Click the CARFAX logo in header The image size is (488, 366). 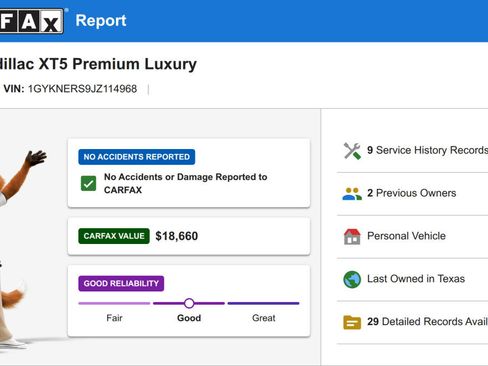pos(32,21)
